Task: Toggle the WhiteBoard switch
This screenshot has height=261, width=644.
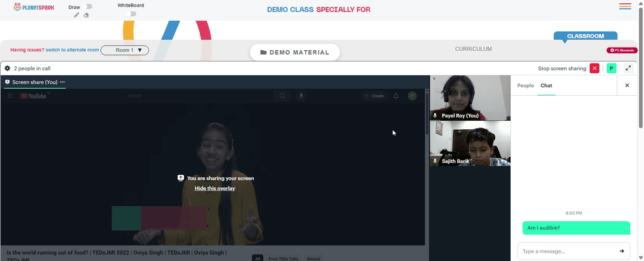Action: coord(131,14)
